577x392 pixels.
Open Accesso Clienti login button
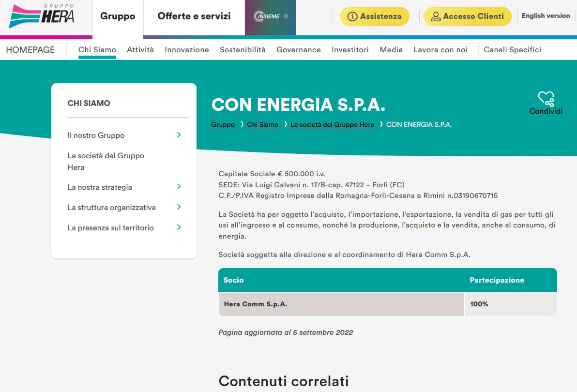(x=467, y=16)
